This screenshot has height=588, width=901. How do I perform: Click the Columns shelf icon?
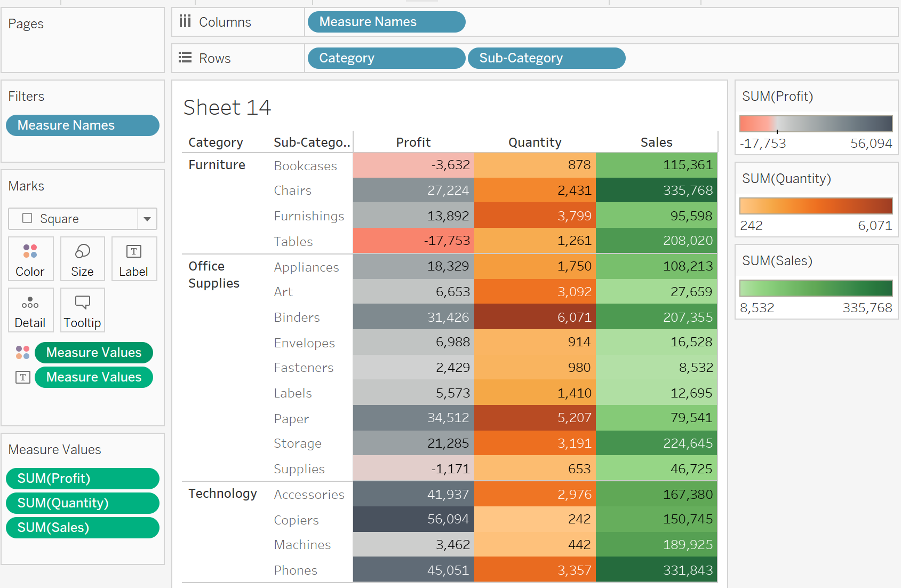point(185,22)
